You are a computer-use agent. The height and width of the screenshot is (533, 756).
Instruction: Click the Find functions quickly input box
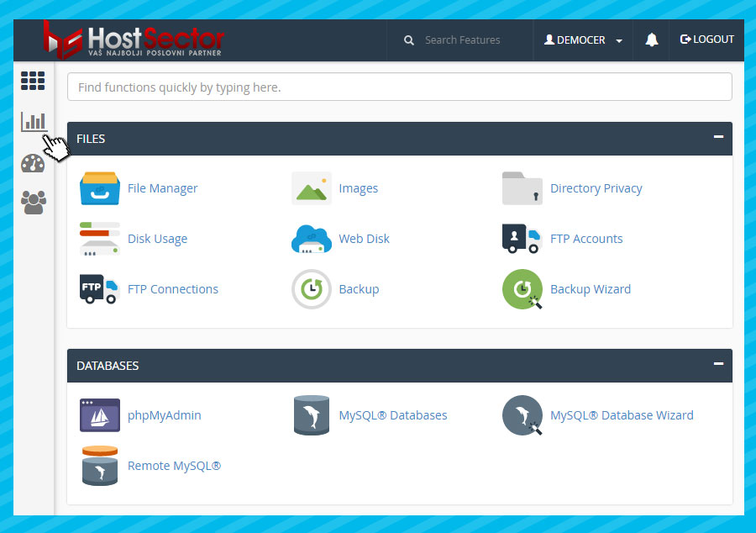tap(400, 87)
